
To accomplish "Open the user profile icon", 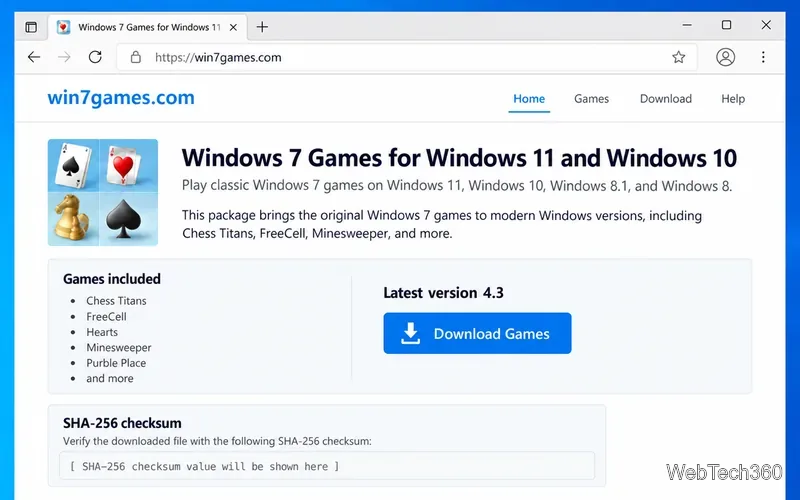I will pyautogui.click(x=725, y=57).
